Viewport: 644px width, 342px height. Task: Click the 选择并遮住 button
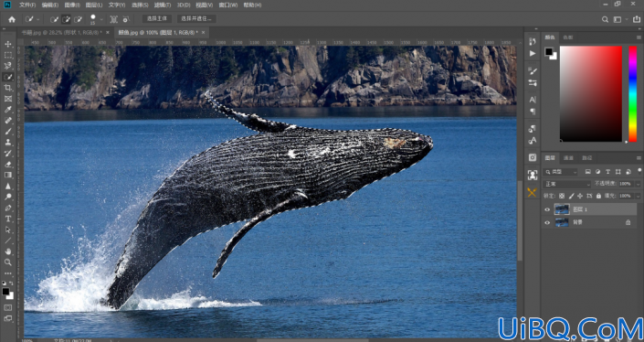pos(196,18)
